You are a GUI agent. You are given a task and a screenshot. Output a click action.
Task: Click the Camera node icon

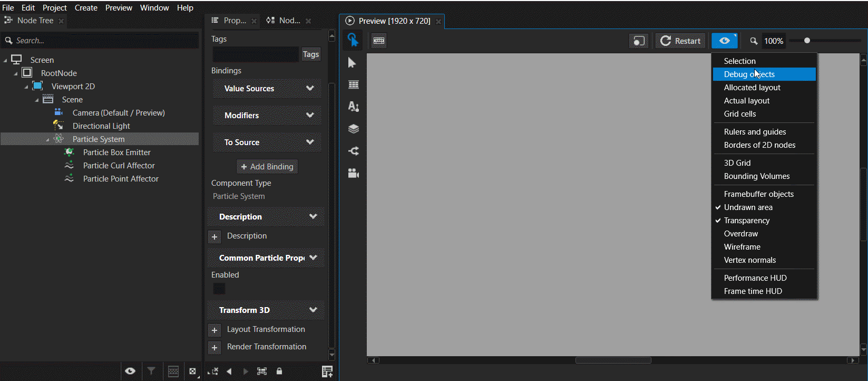click(x=58, y=112)
